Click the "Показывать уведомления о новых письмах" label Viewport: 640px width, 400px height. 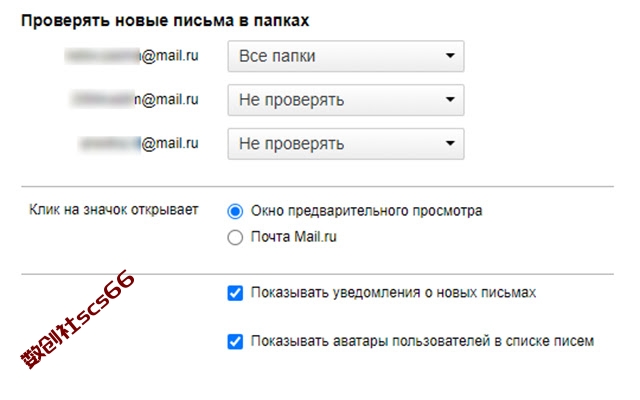point(393,293)
